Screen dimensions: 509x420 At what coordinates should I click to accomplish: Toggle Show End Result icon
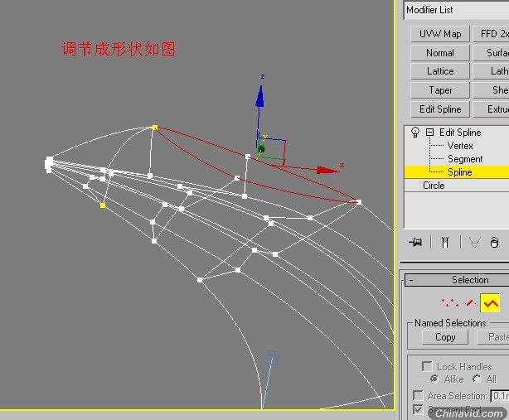click(445, 242)
